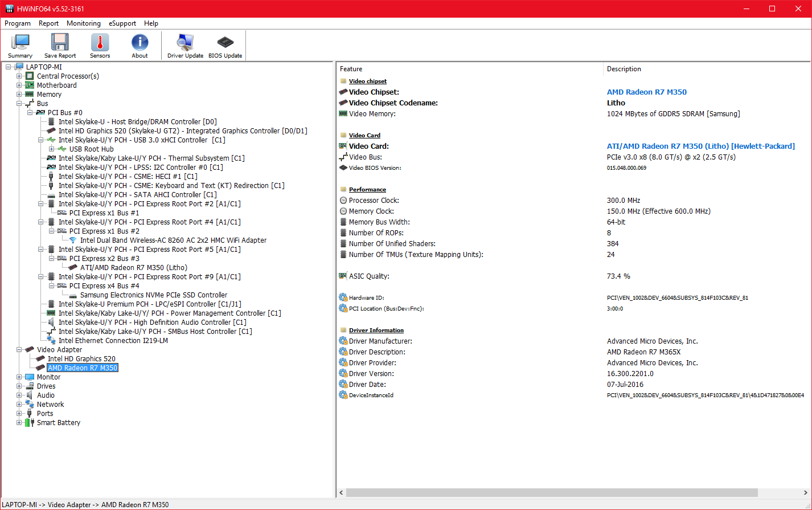Click the Save Report floppy icon

[60, 43]
